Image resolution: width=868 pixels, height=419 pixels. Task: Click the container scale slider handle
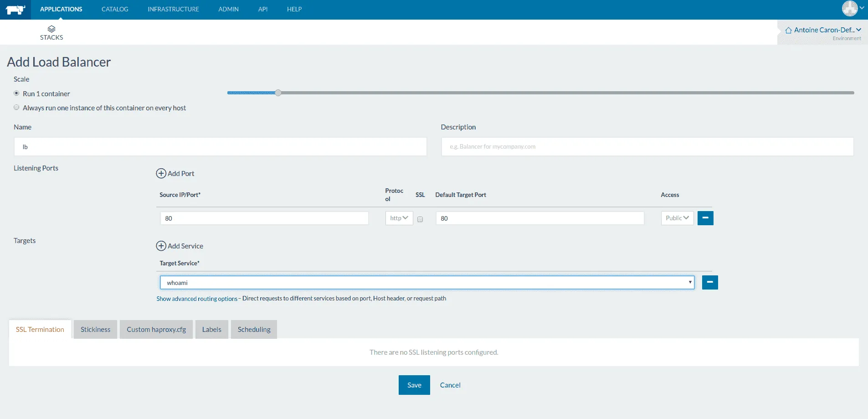pyautogui.click(x=278, y=93)
